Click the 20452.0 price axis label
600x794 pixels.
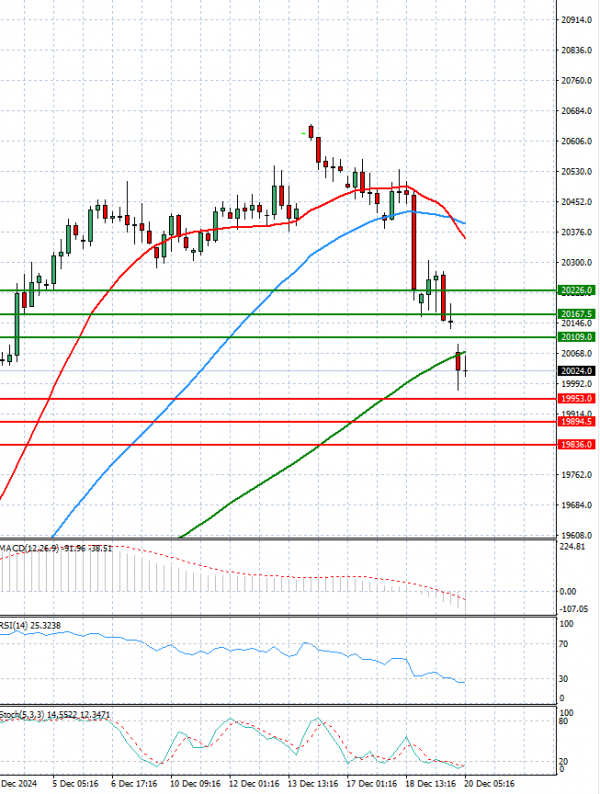tap(576, 202)
